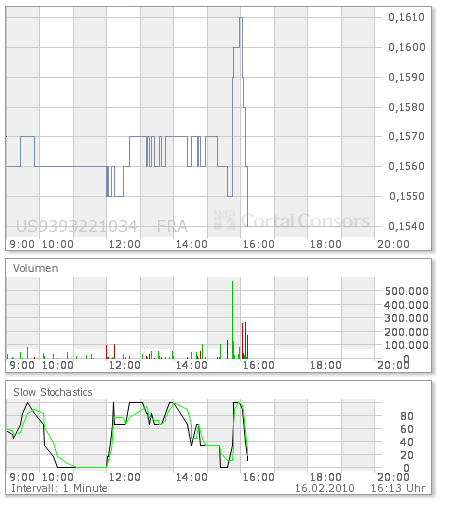Select the 14:00 label under the Volumen chart
Image resolution: width=449 pixels, height=509 pixels.
pyautogui.click(x=192, y=365)
